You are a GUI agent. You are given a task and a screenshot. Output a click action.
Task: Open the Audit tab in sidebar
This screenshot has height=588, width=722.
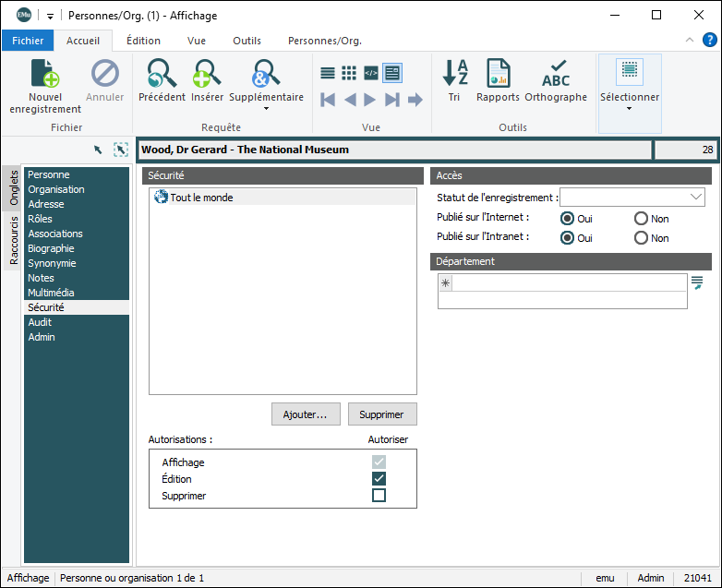pyautogui.click(x=40, y=322)
